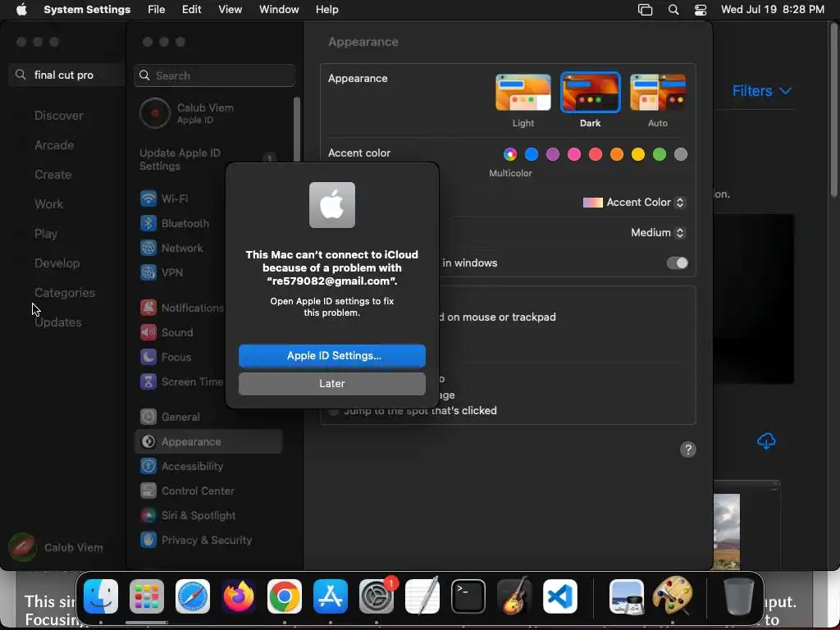Click the System Settings Search field
Screen dimensions: 840x630
pos(214,75)
